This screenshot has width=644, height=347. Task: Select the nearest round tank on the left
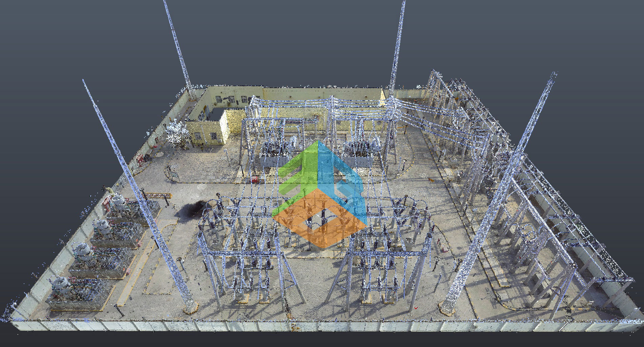tap(61, 282)
